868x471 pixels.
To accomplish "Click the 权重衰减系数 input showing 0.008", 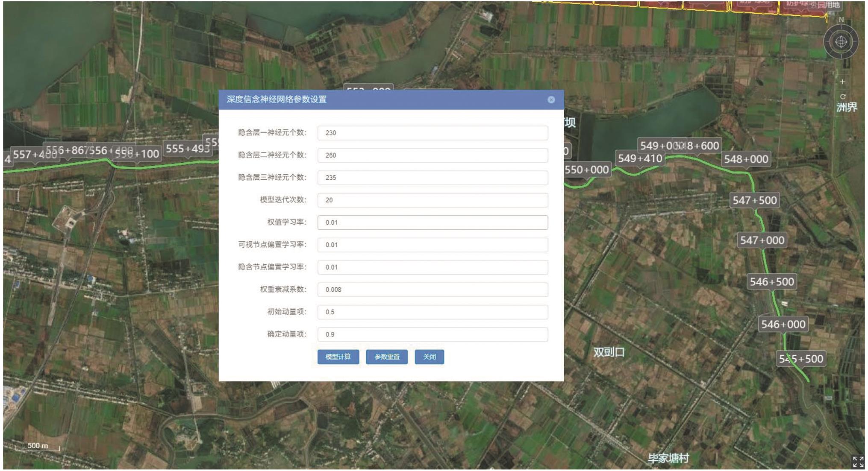I will (x=433, y=290).
